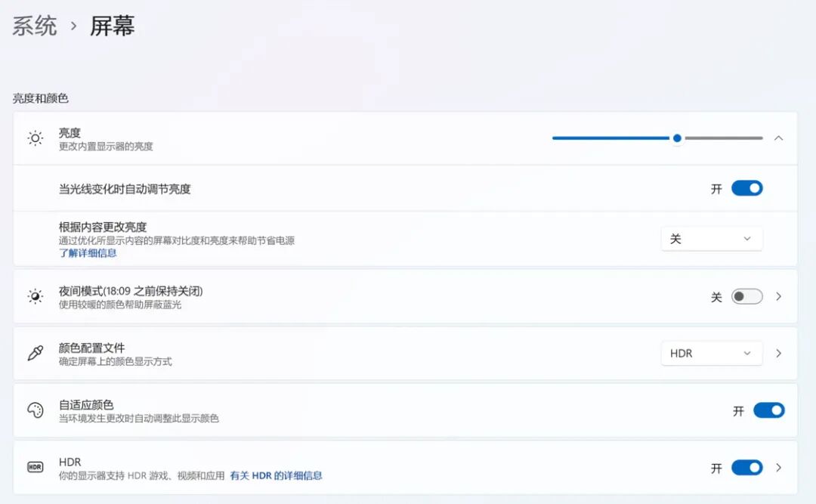
Task: Click the 使用较暖的颜色帮助屏蔽蓝光 description
Action: (x=119, y=305)
